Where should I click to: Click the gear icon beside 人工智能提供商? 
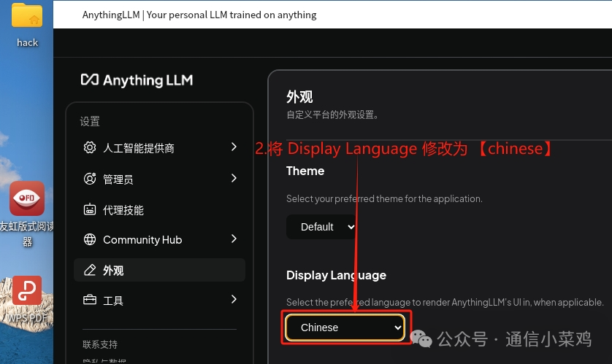tap(90, 147)
